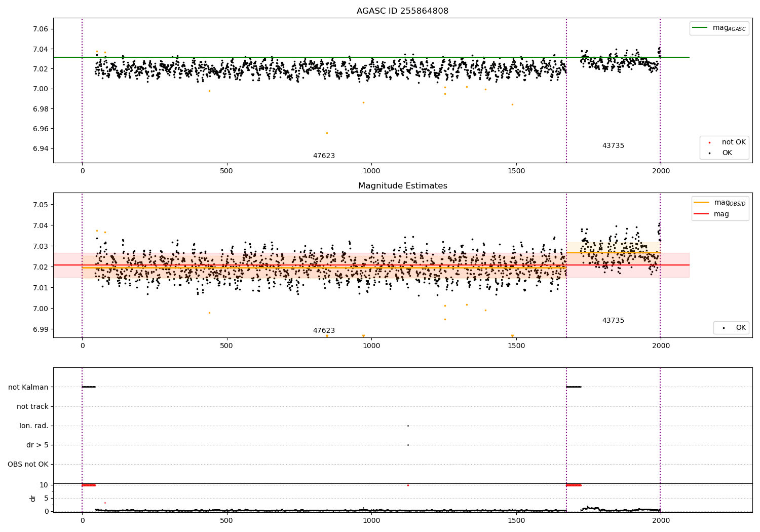Click the 6.98 tick label on the top plot
The width and height of the screenshot is (760, 532).
41,109
